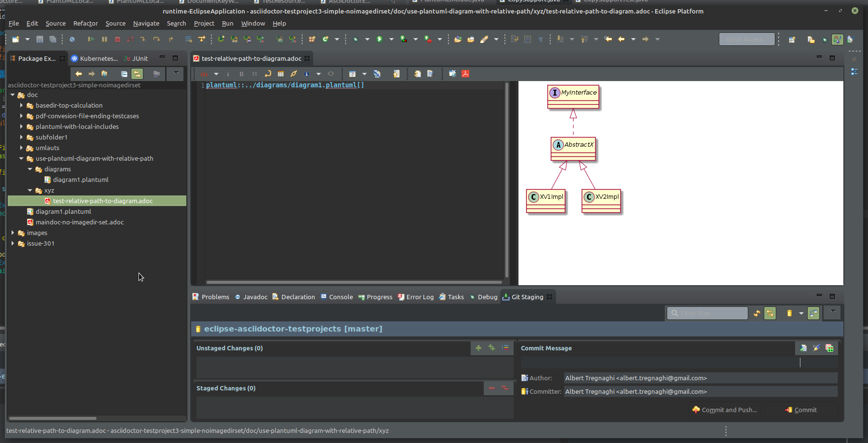Switch to the JUnit tab
Image resolution: width=868 pixels, height=443 pixels.
136,58
